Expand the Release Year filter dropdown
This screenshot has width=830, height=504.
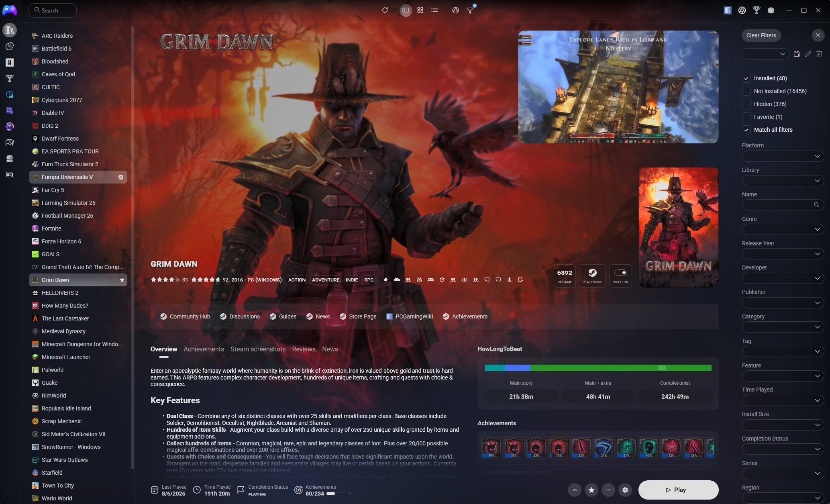(783, 254)
